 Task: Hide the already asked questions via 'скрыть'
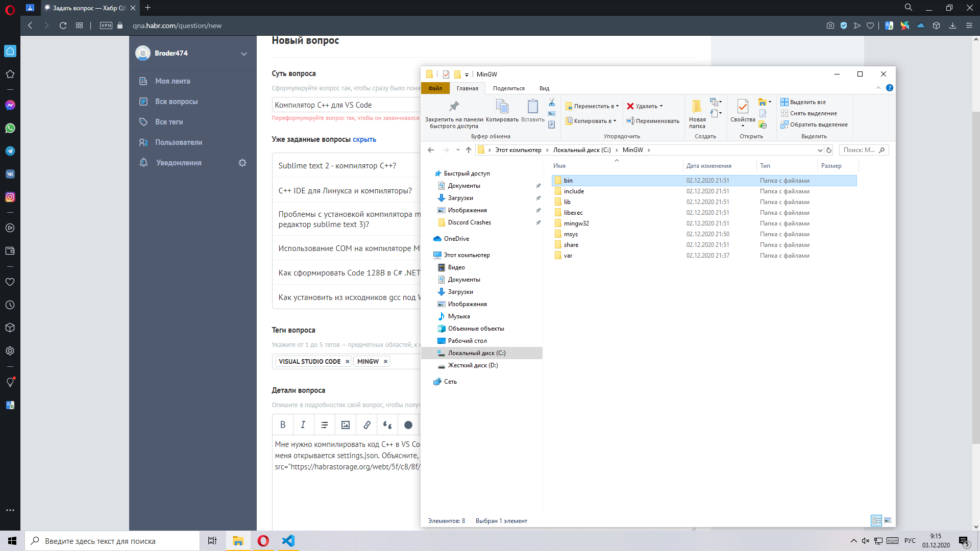(x=364, y=139)
